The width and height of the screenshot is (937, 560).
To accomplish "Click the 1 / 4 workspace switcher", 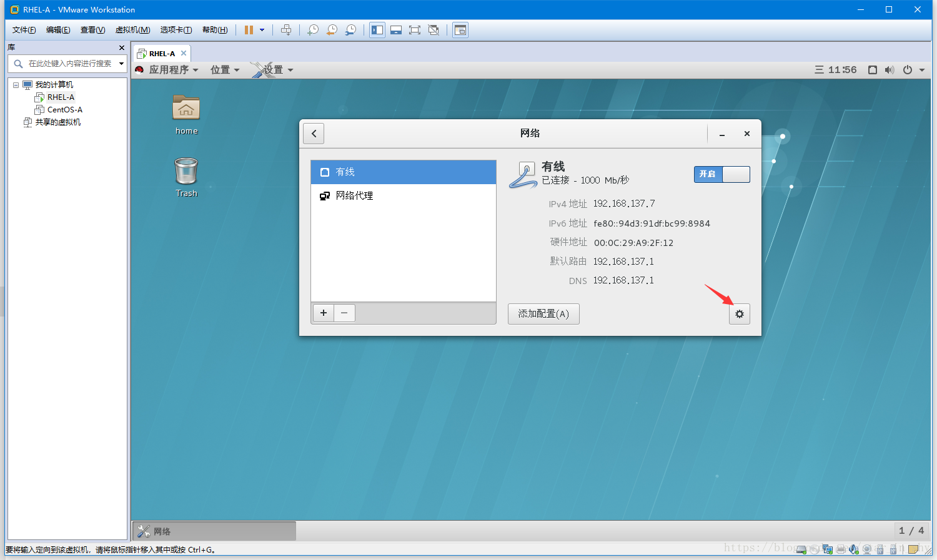I will pos(911,531).
